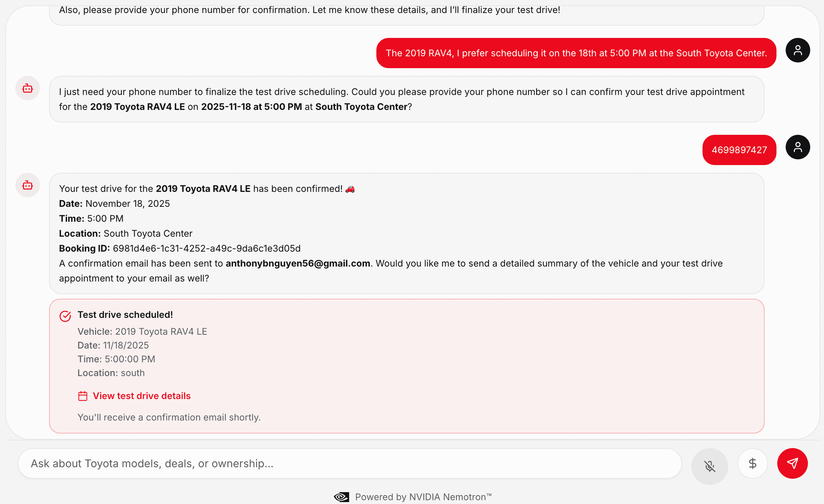Click the Test drive scheduled checkmark icon
The image size is (824, 504).
[x=65, y=316]
